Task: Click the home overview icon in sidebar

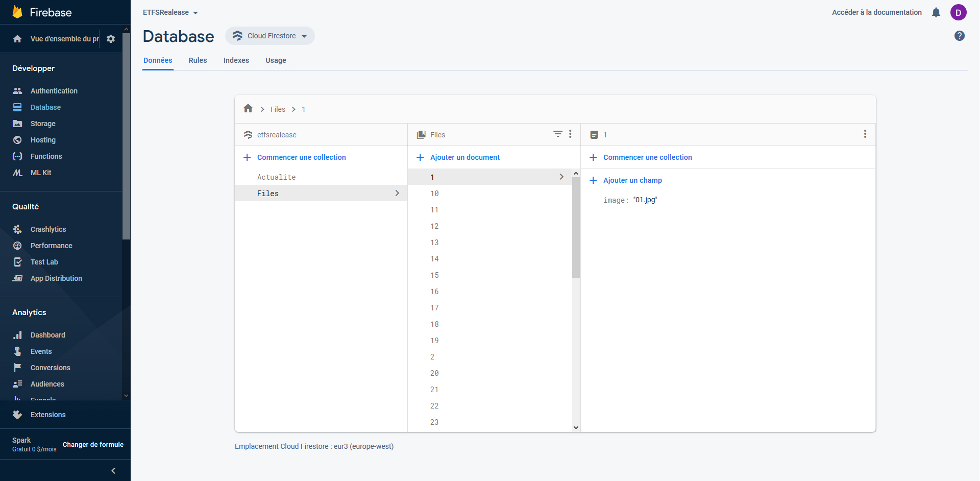Action: tap(17, 39)
